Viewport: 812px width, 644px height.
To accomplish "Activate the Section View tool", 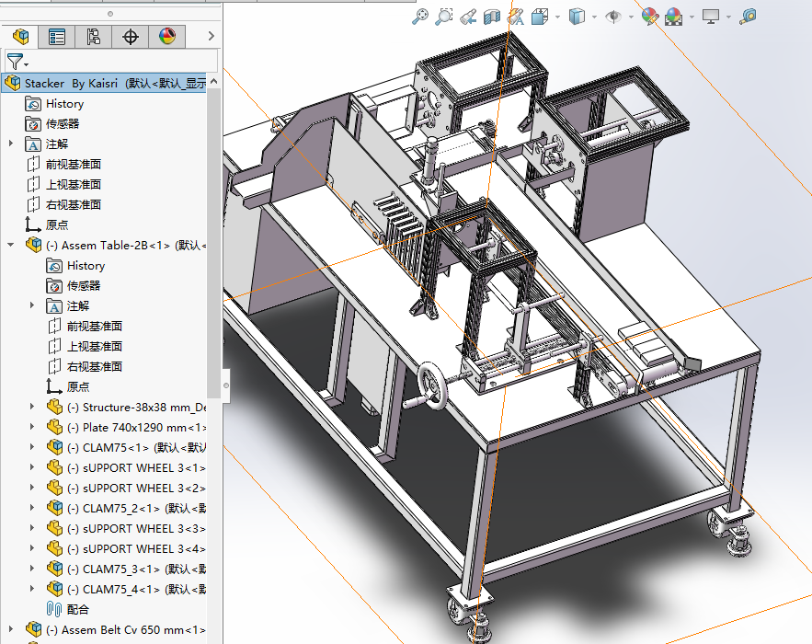I will coord(492,16).
